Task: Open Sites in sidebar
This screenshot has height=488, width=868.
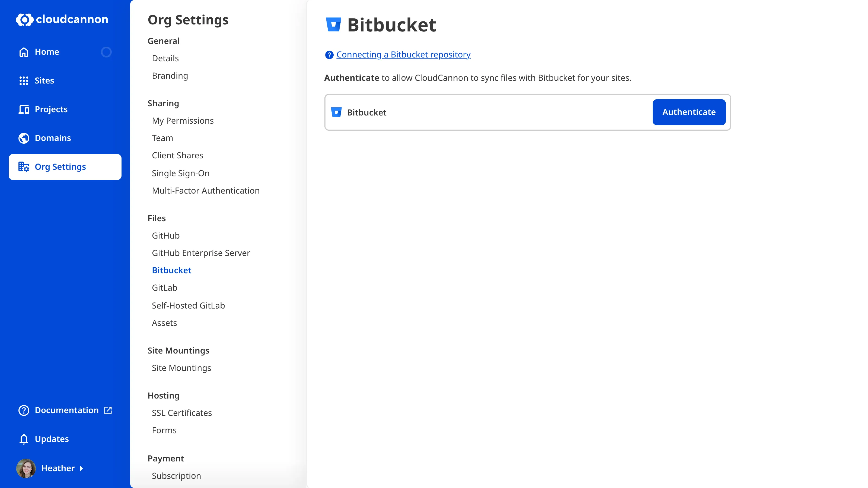Action: click(65, 81)
